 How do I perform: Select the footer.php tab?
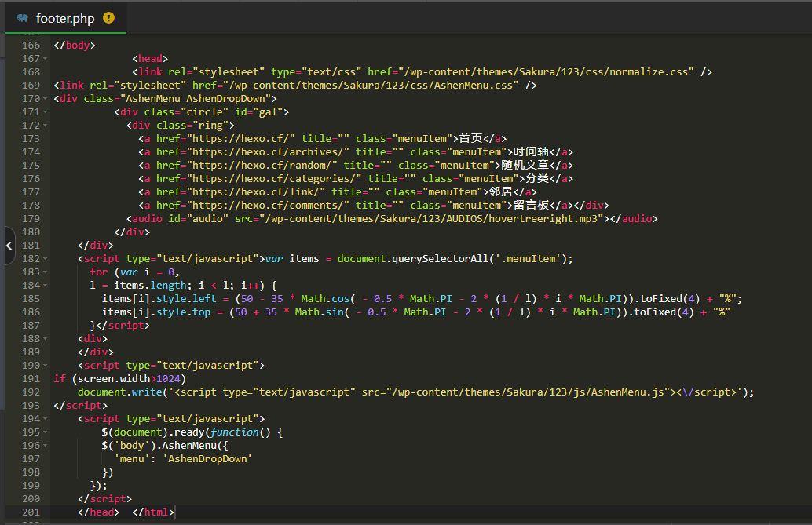pos(65,18)
